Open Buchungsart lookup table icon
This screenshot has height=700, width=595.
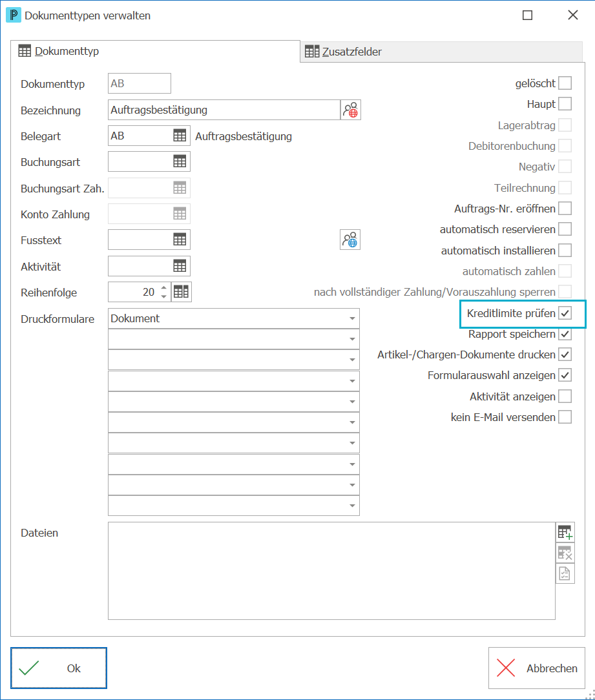point(180,161)
